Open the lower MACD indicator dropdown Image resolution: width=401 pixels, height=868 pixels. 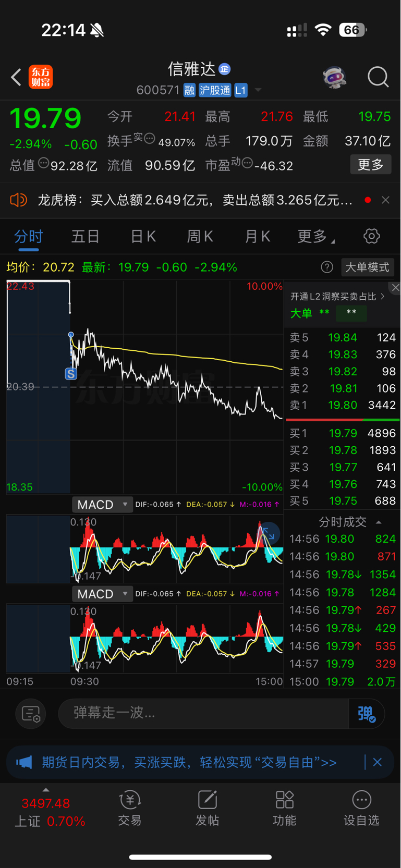click(102, 594)
